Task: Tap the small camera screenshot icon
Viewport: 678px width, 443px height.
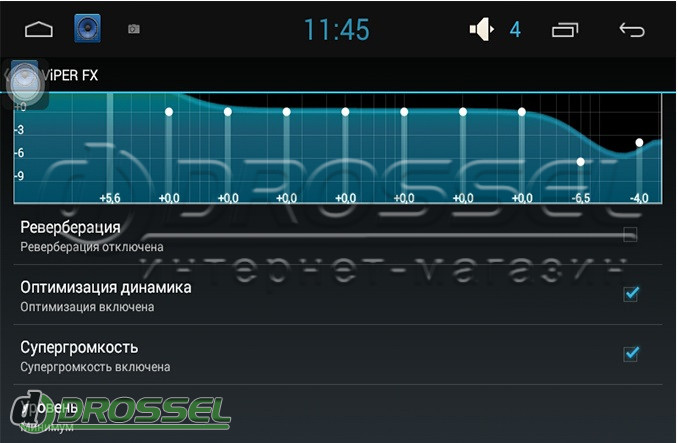Action: coord(134,29)
